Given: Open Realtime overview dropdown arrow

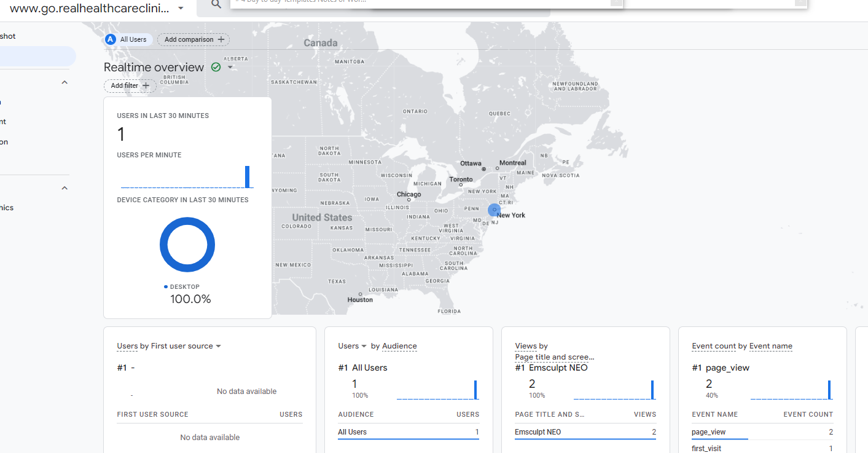Looking at the screenshot, I should coord(230,67).
